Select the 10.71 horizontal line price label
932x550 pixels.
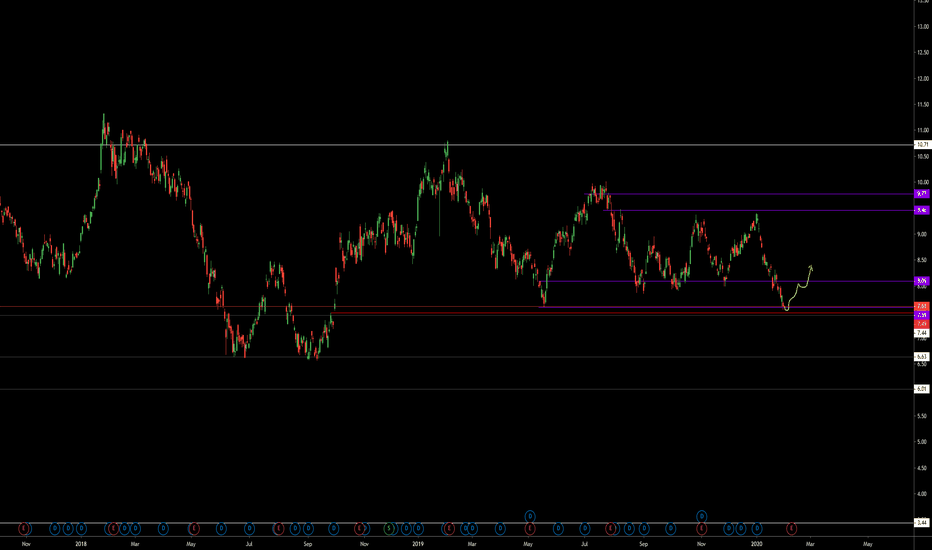coord(922,144)
